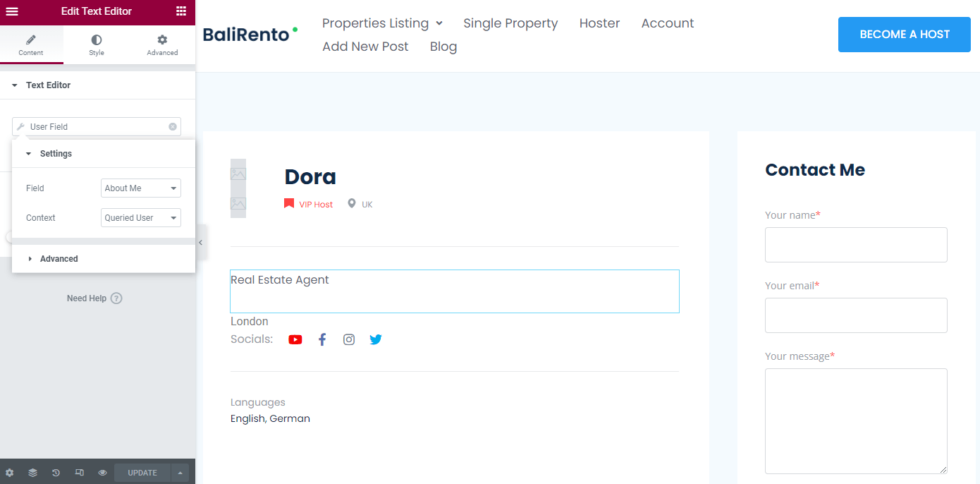Screen dimensions: 980x484
Task: Open the Hoster menu item
Action: tap(599, 23)
